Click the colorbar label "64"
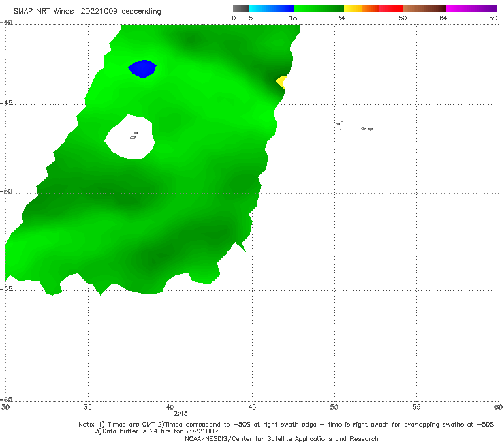The image size is (504, 443). 443,18
